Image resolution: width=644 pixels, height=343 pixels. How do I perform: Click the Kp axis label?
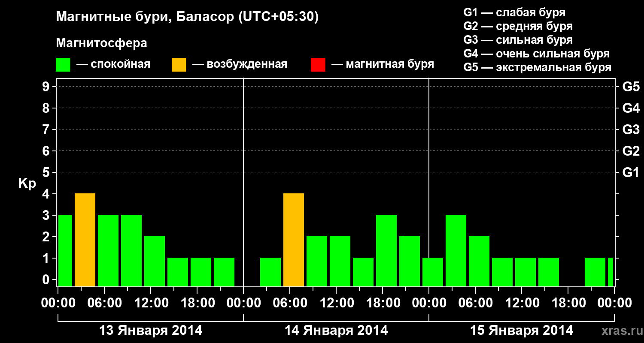click(27, 184)
